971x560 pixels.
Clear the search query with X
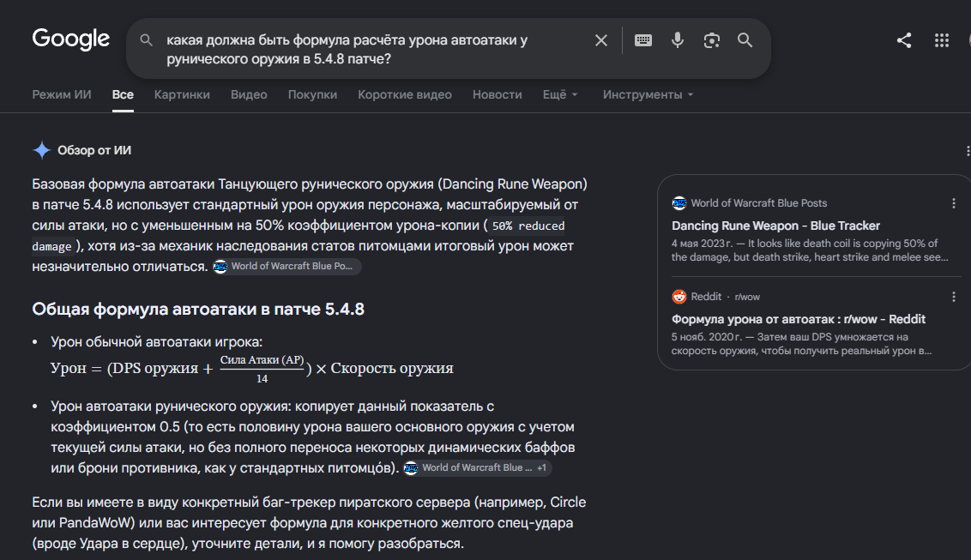[x=600, y=40]
